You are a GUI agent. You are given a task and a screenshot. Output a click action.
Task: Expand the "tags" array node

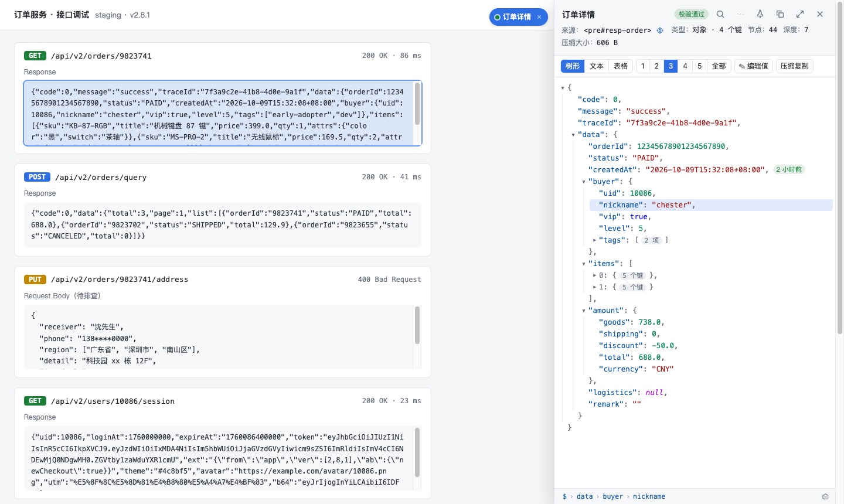tap(594, 240)
